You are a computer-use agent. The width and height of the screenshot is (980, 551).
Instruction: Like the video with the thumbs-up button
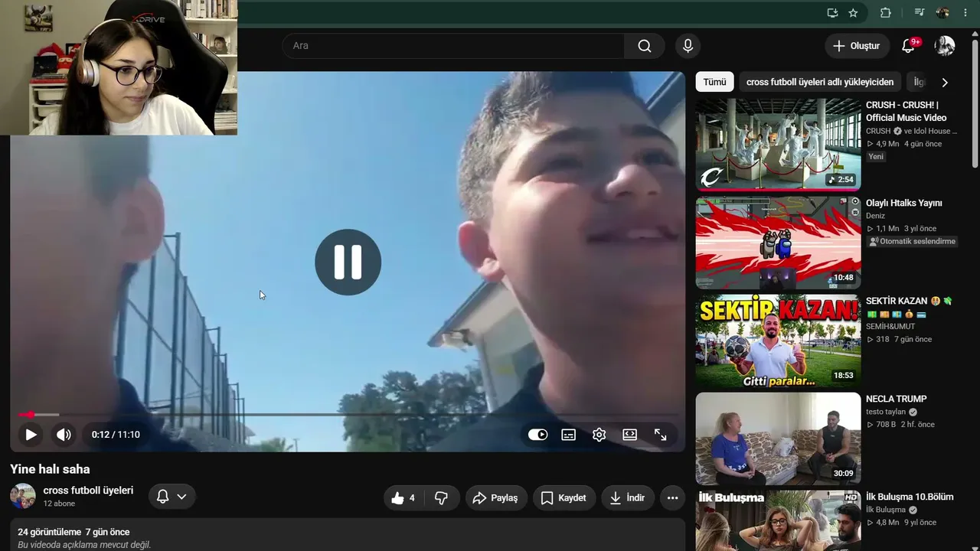403,498
